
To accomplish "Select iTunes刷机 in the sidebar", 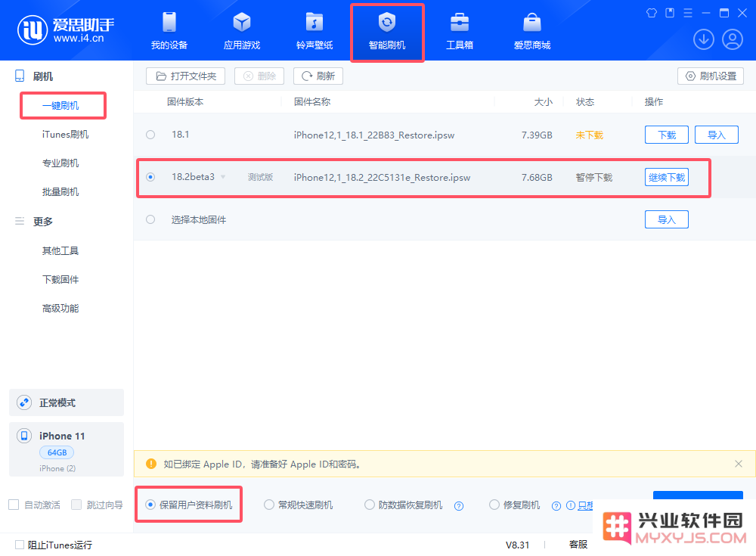I will (x=65, y=134).
